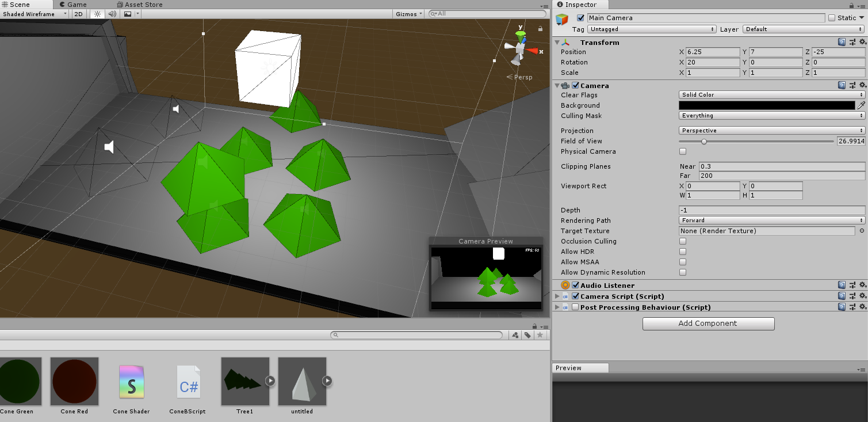Image resolution: width=868 pixels, height=422 pixels.
Task: Open Camera component help book icon
Action: tap(842, 85)
